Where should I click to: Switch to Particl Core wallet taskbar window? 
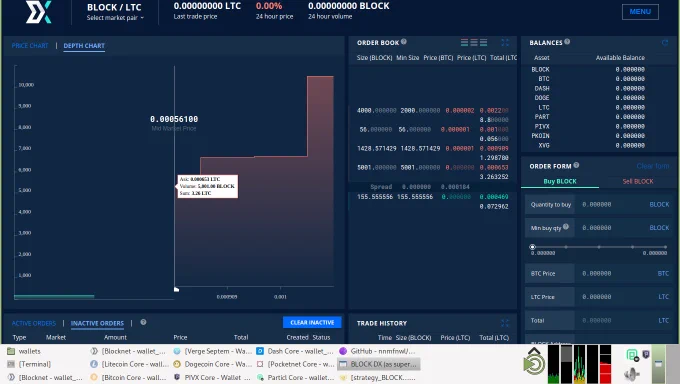click(x=295, y=377)
